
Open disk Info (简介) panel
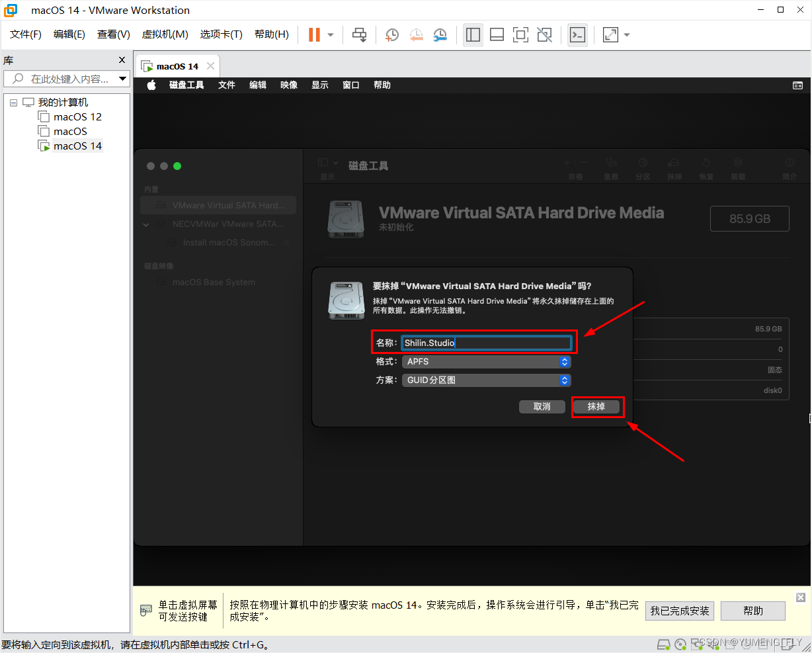(x=790, y=167)
